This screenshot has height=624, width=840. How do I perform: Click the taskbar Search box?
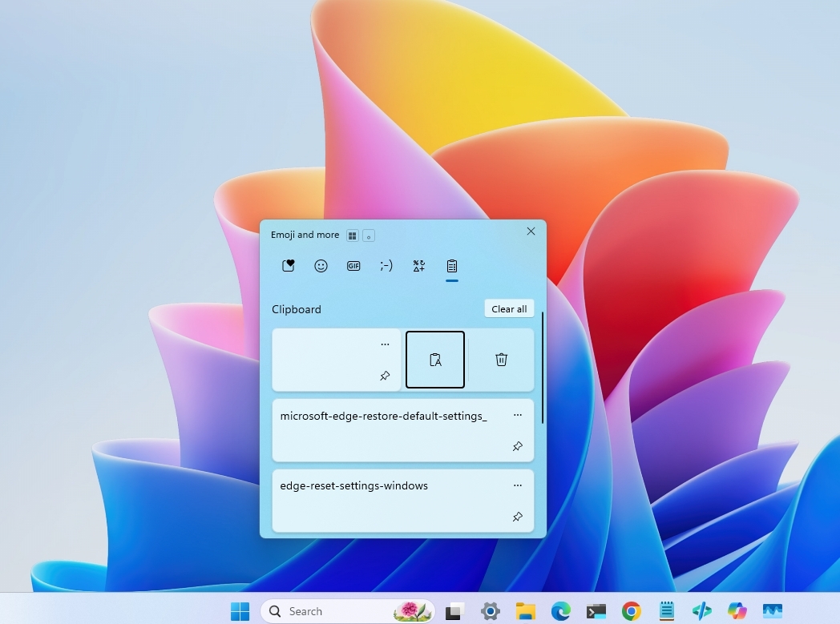tap(347, 611)
